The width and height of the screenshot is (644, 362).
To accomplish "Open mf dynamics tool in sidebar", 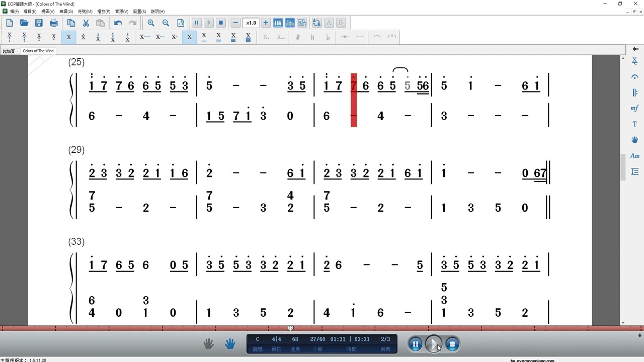I will click(635, 108).
